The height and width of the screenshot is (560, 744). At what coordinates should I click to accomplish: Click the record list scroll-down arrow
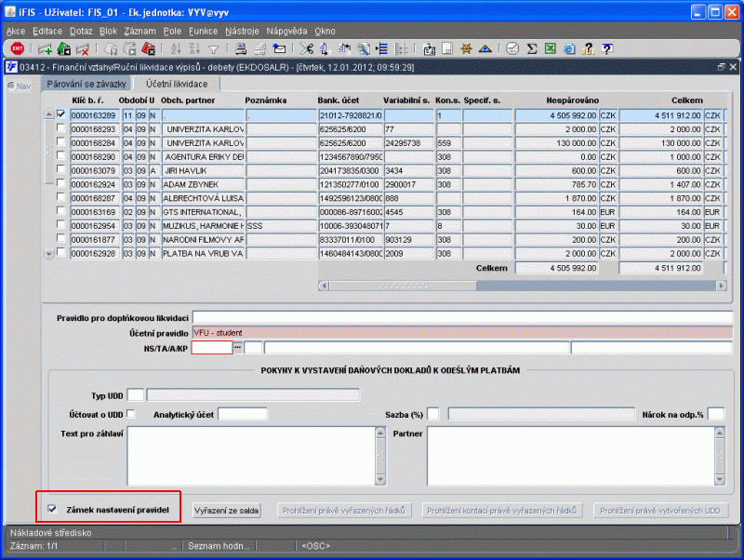(48, 254)
